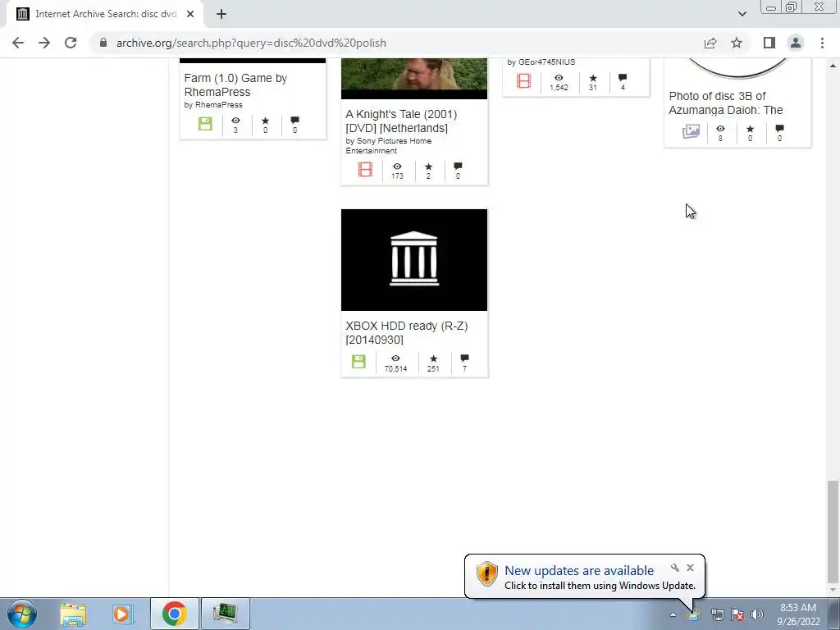Click the favorites star on Farm card
Screen dimensions: 840x630
click(x=265, y=121)
